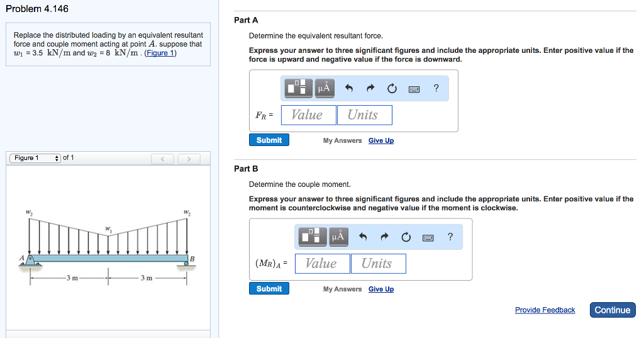Open templates icon in Part A toolbar
The width and height of the screenshot is (644, 338).
[299, 89]
